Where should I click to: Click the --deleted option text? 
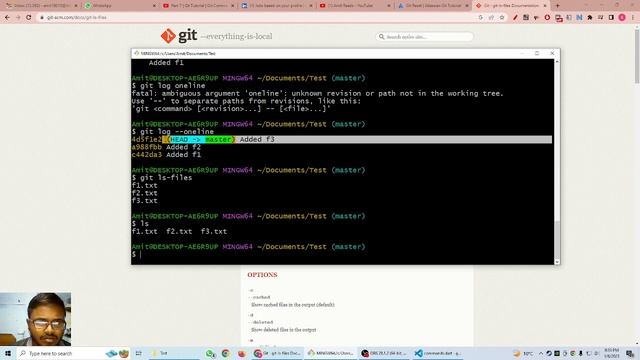(x=262, y=322)
